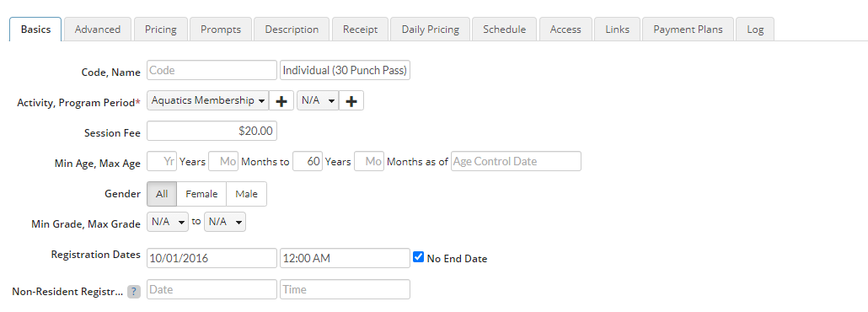Viewport: 868px width, 312px height.
Task: Click the Non-Resident Registration Time field
Action: pyautogui.click(x=345, y=289)
